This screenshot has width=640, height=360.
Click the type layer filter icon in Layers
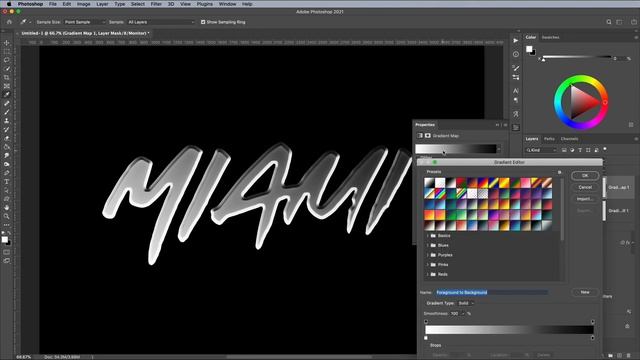point(580,150)
